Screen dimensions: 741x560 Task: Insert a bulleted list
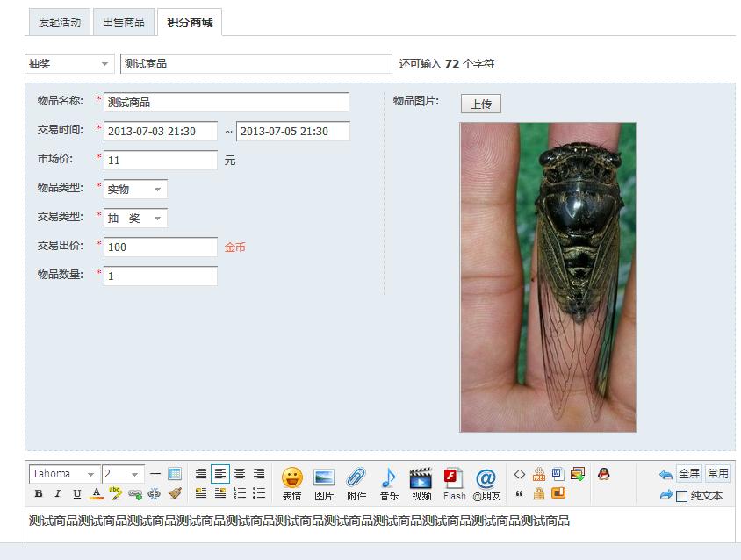point(259,493)
